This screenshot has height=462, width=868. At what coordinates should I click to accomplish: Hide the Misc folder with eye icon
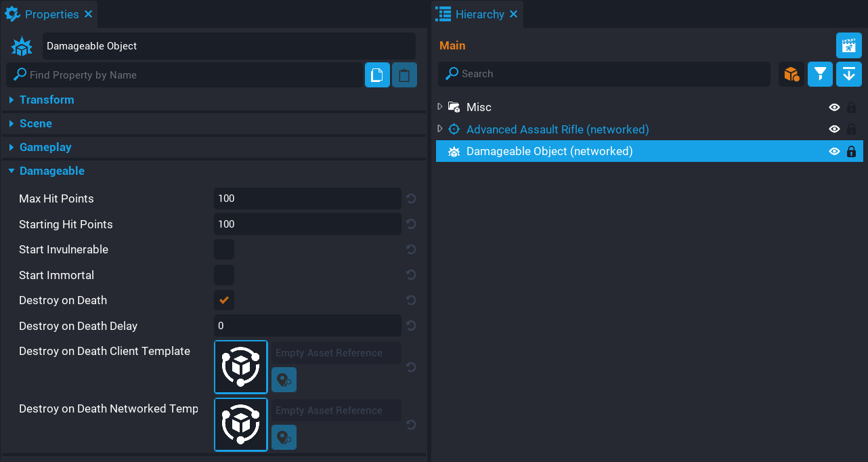tap(834, 107)
